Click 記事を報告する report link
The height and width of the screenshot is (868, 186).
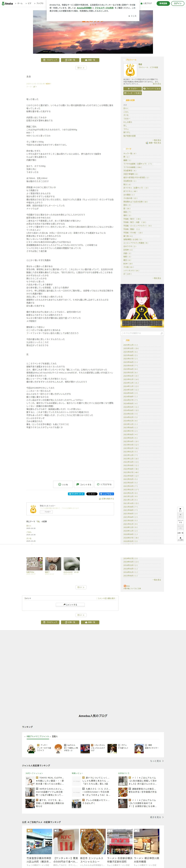[x=106, y=499]
